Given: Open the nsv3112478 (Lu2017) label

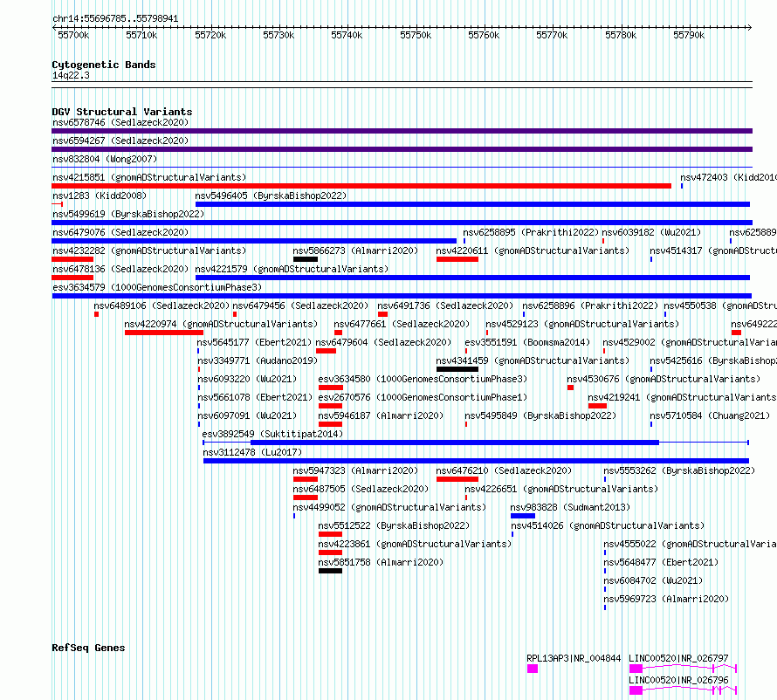Looking at the screenshot, I should [x=252, y=452].
